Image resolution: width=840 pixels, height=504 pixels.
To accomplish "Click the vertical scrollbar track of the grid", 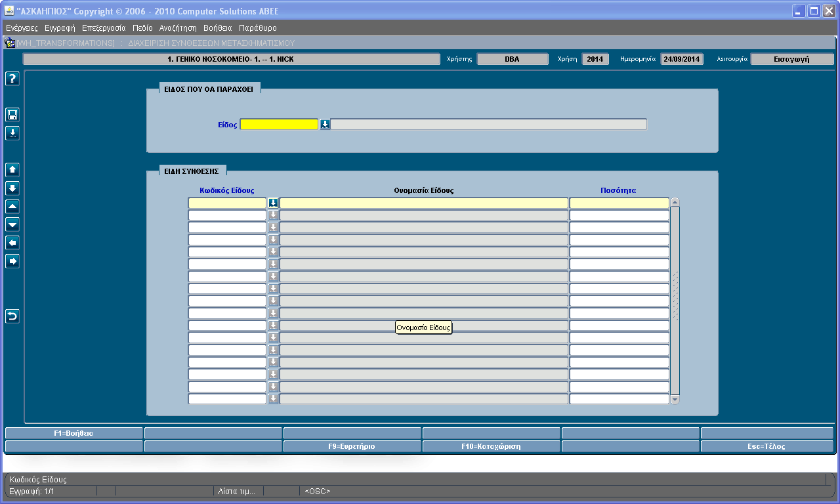I will [x=675, y=301].
